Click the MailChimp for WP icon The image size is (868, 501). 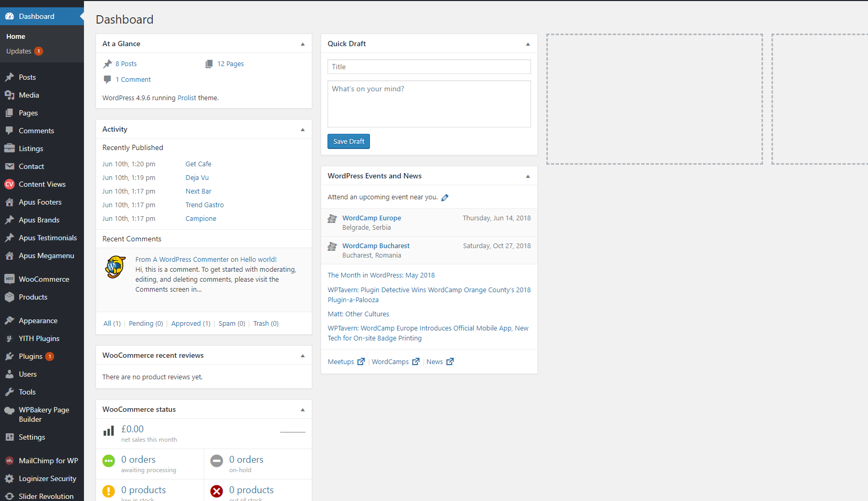tap(9, 461)
